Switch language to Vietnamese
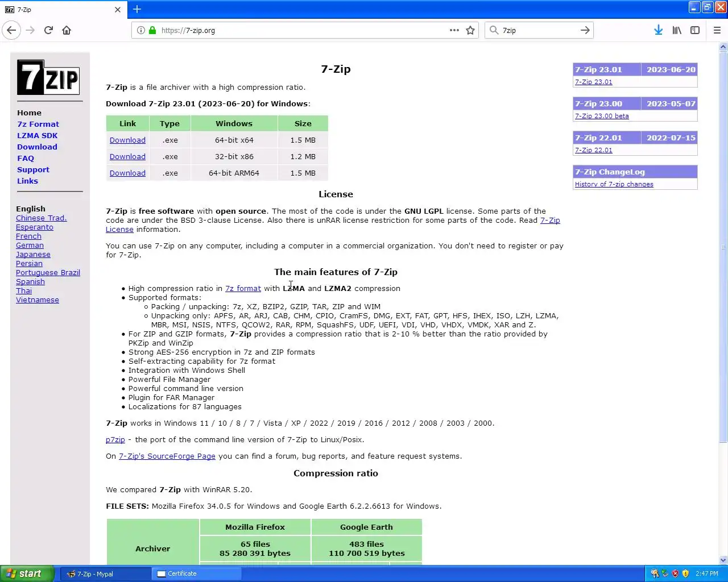 [38, 300]
